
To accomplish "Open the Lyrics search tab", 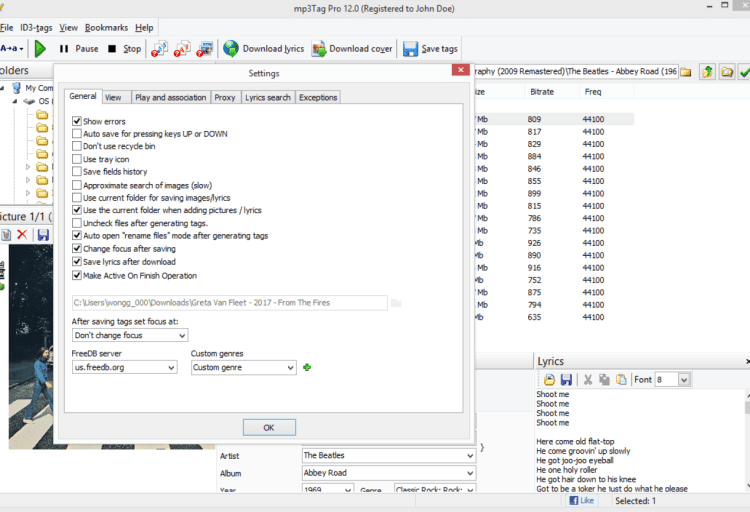I will [268, 97].
